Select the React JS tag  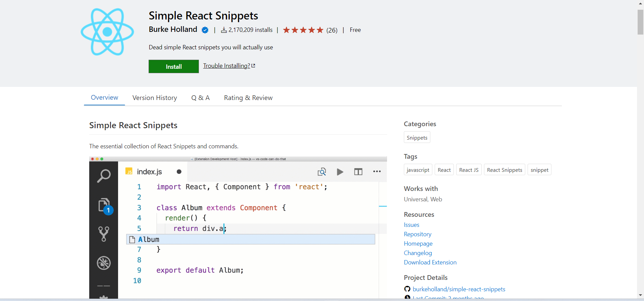click(469, 170)
